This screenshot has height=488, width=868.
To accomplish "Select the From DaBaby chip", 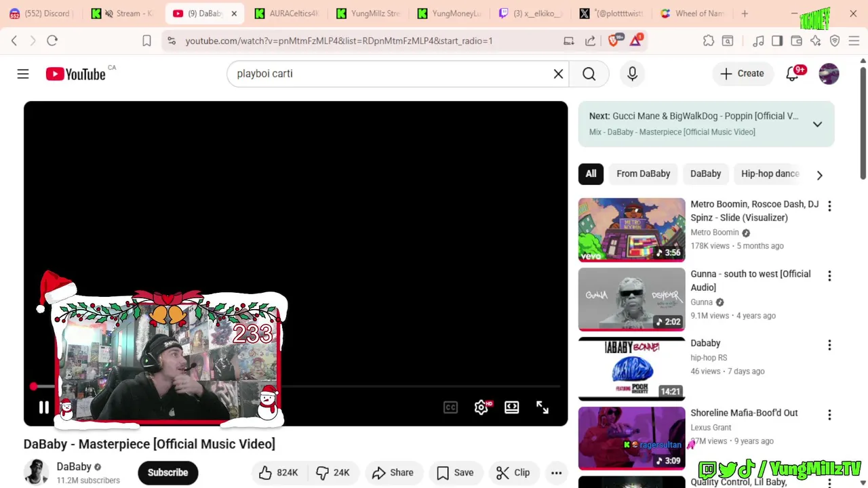I will coord(643,174).
